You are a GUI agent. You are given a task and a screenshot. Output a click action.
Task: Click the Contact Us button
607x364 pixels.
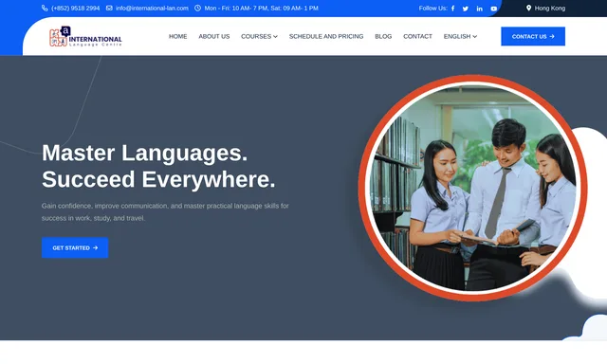[533, 36]
